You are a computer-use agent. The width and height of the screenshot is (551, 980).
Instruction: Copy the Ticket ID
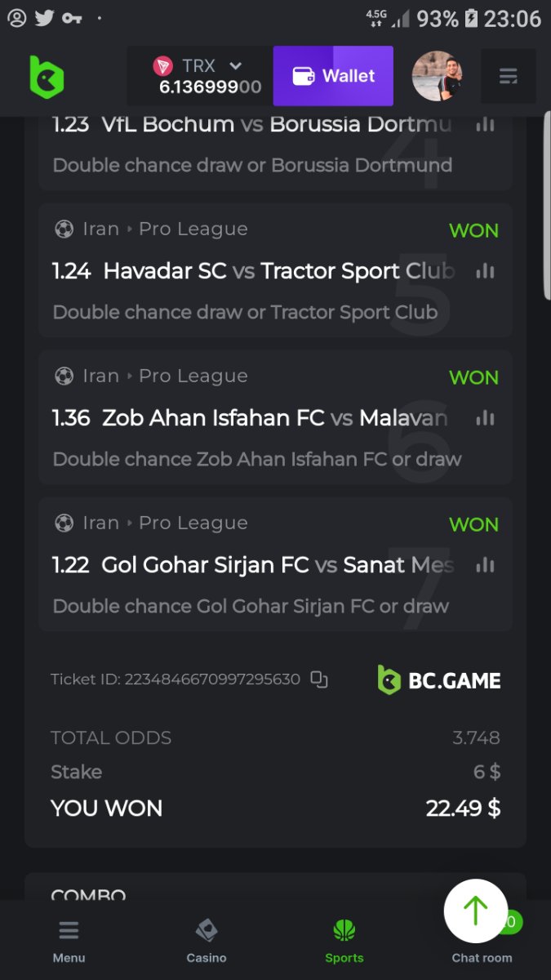coord(319,679)
